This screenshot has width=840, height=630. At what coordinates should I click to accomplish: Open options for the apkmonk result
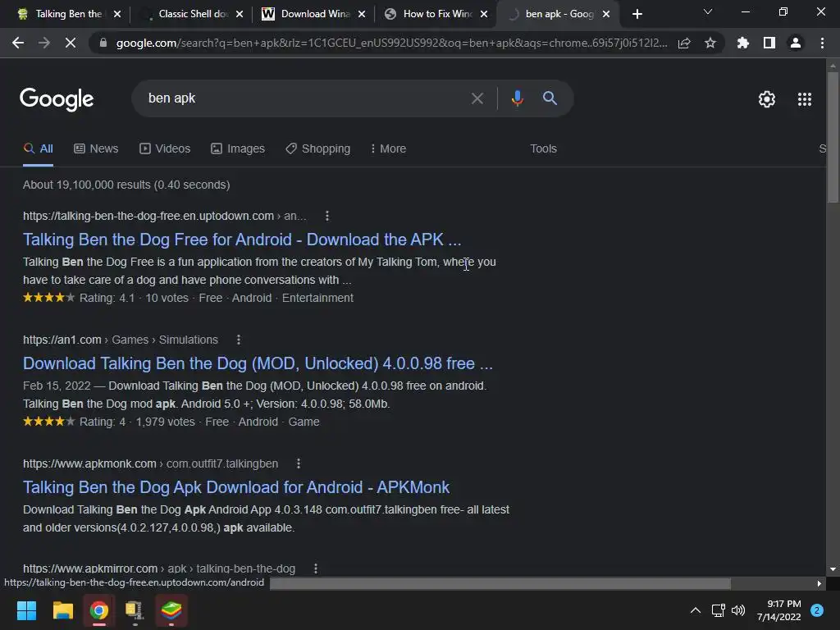[299, 463]
